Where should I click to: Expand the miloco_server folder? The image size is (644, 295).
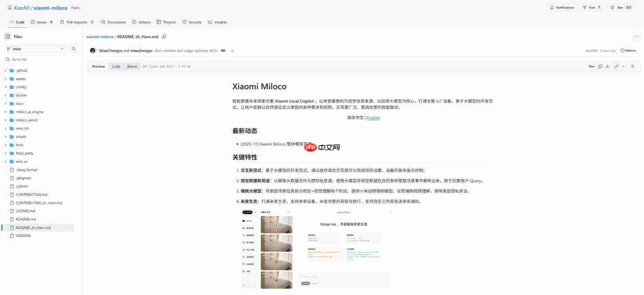[x=27, y=120]
